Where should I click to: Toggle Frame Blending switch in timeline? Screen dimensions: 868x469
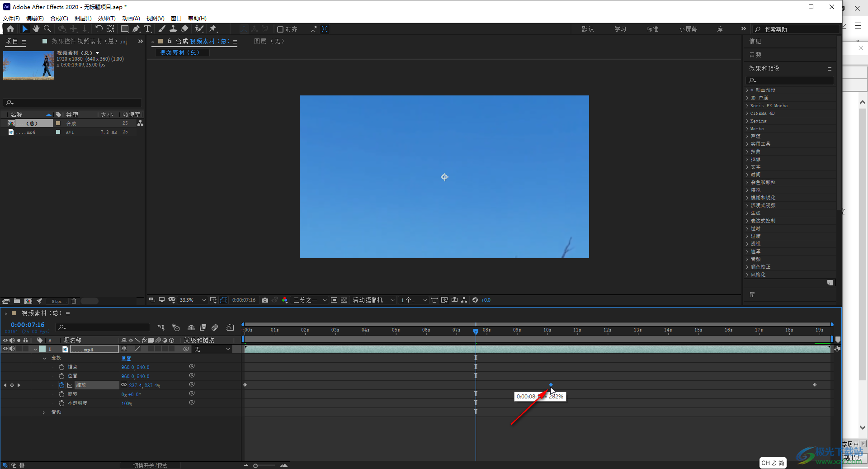(203, 327)
